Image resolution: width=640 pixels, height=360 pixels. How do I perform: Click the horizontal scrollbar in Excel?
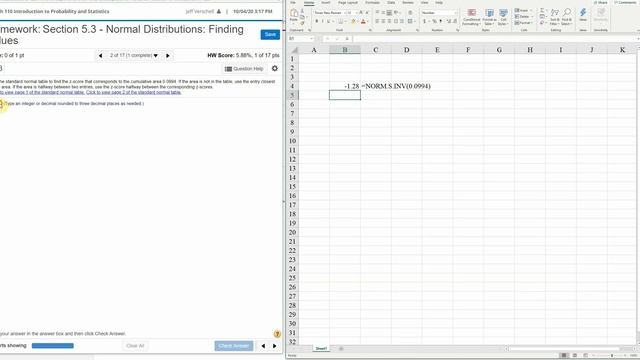point(563,349)
